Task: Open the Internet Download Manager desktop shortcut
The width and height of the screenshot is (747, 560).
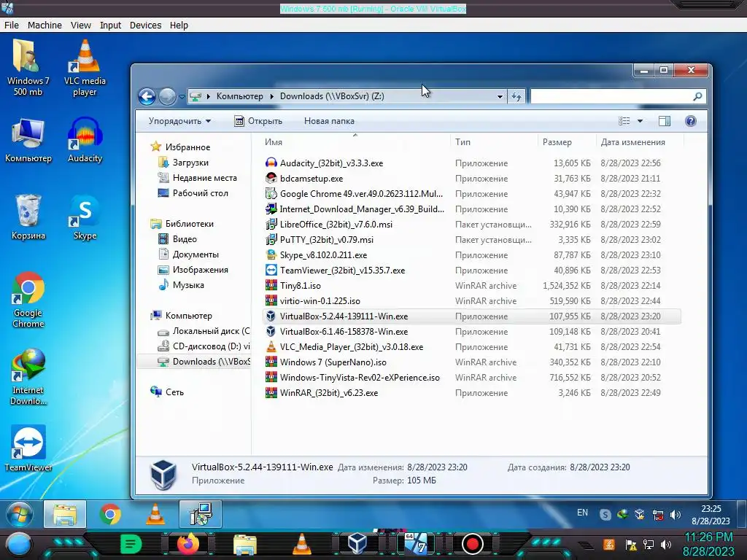Action: tap(28, 377)
